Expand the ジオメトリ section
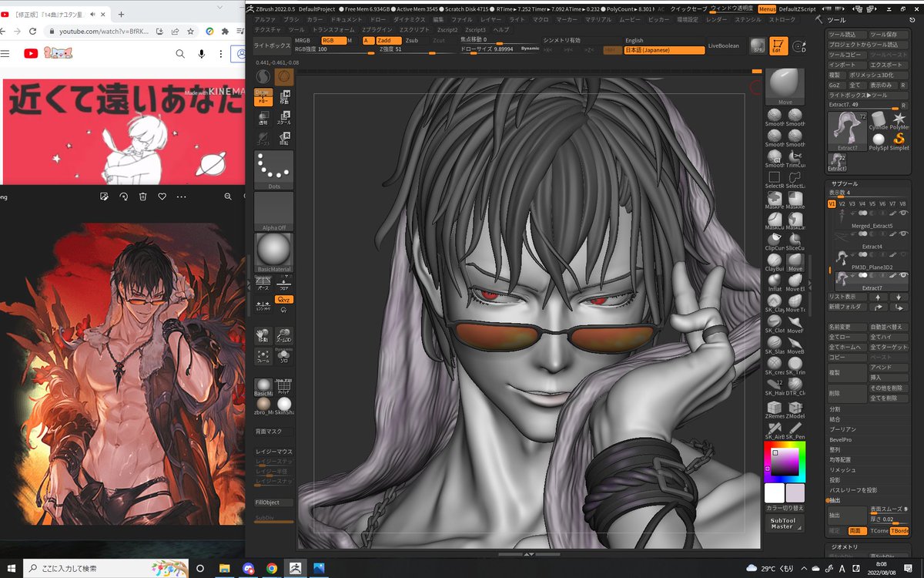Screen dimensions: 924x578 (843, 546)
